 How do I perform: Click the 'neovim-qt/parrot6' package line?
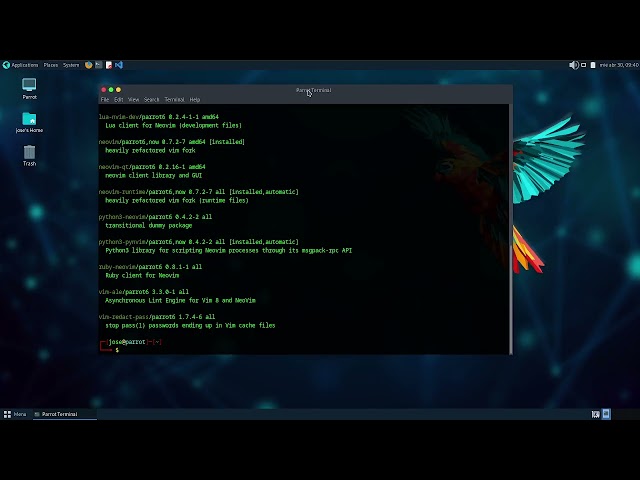152,167
